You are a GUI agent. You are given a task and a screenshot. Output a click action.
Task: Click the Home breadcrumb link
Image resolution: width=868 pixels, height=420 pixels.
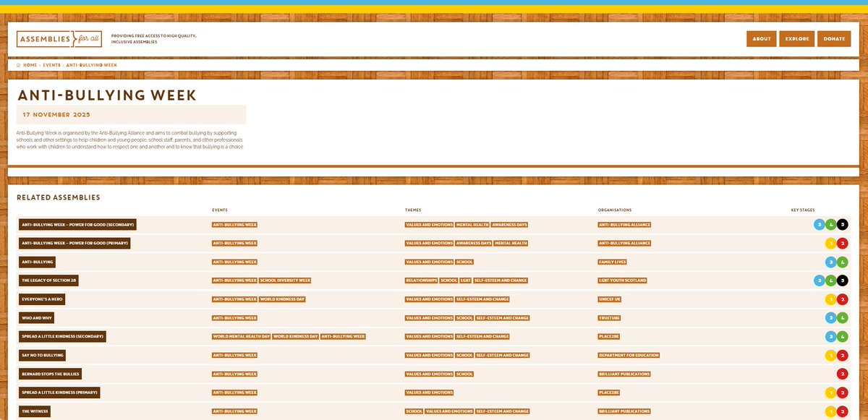click(30, 65)
